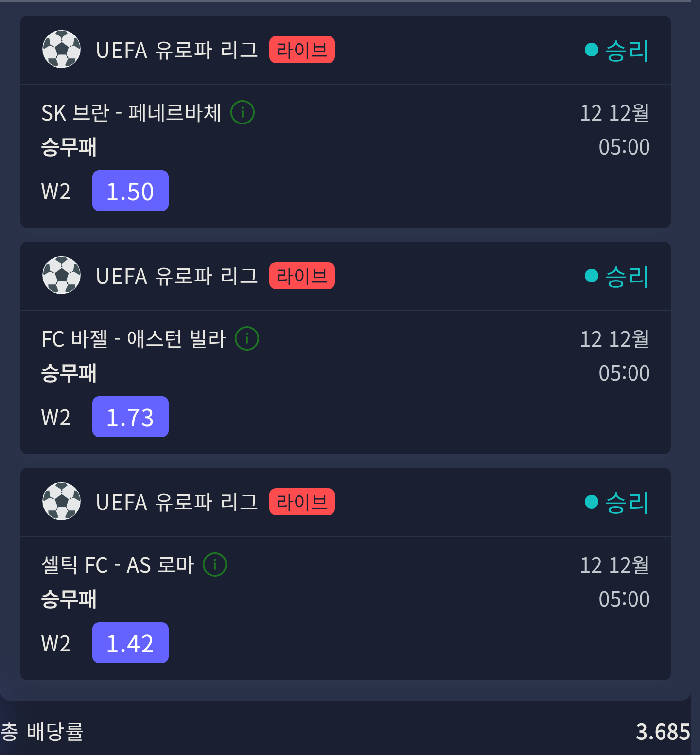
Task: Click 라이브 badge on FC 바젤 card
Action: point(302,276)
